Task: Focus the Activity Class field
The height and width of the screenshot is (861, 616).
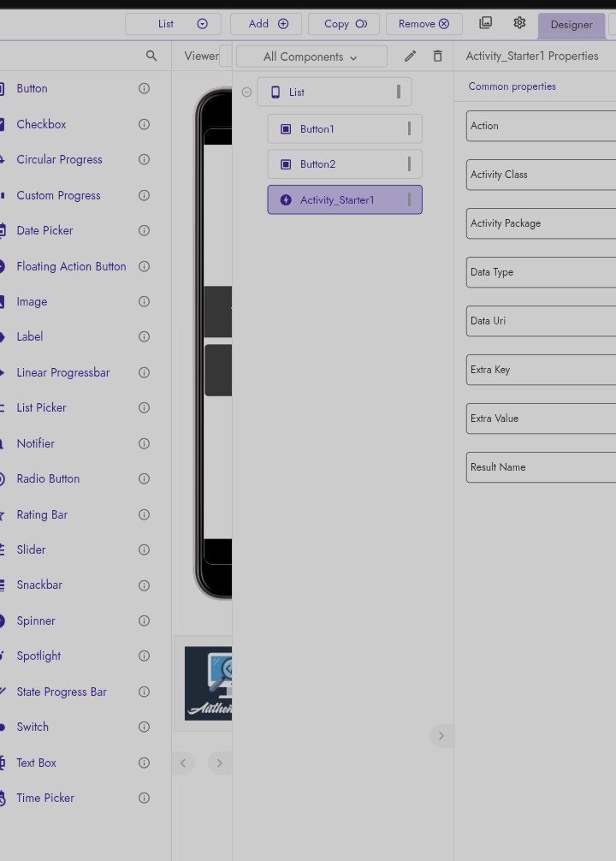Action: click(x=542, y=175)
